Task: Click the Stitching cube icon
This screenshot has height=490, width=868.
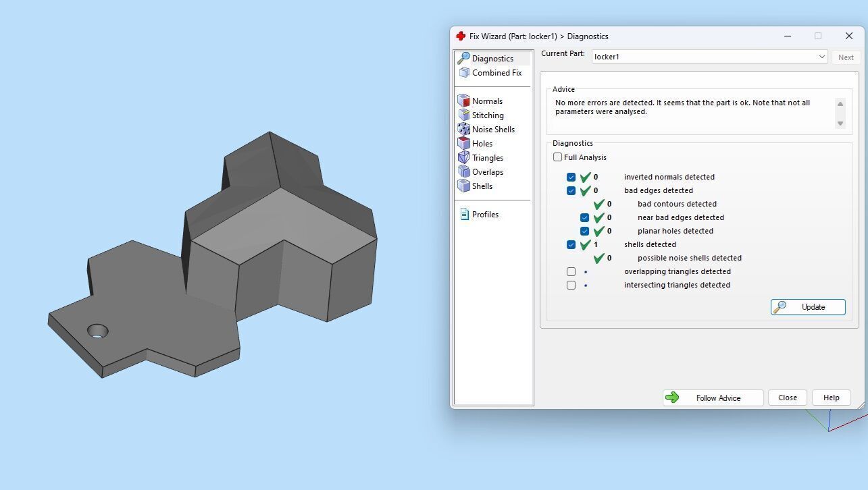Action: (463, 115)
